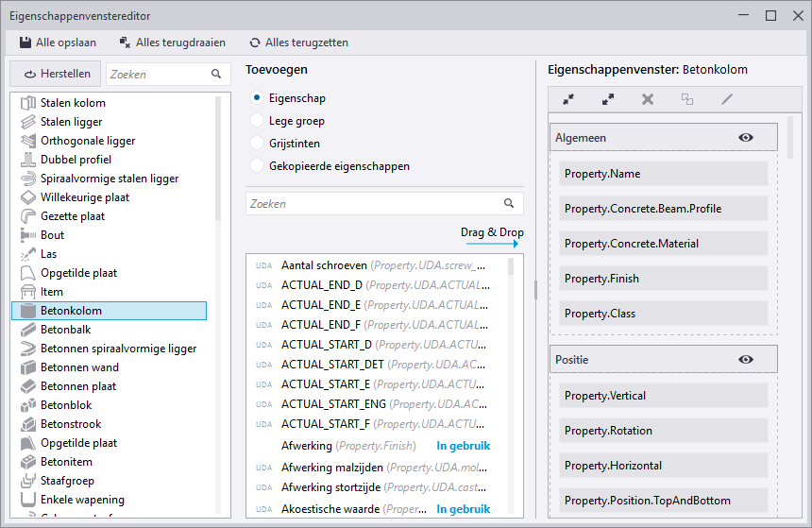
Task: Select Betonbalk in the object list
Action: 66,330
